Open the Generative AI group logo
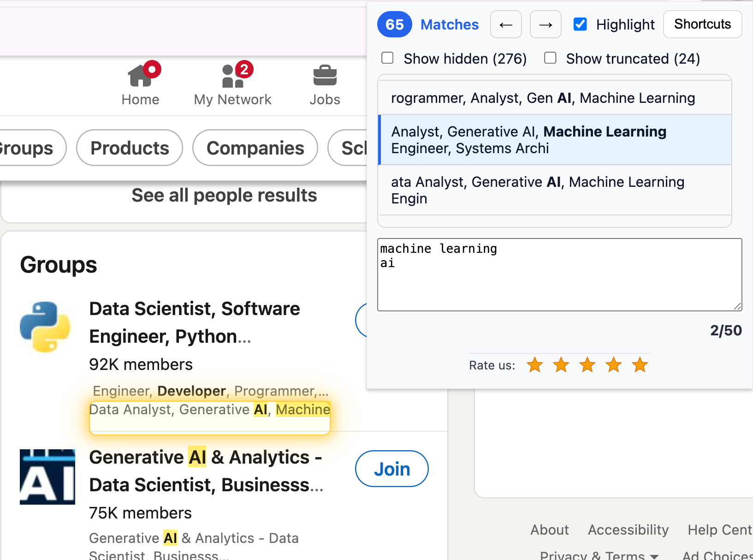 point(47,477)
